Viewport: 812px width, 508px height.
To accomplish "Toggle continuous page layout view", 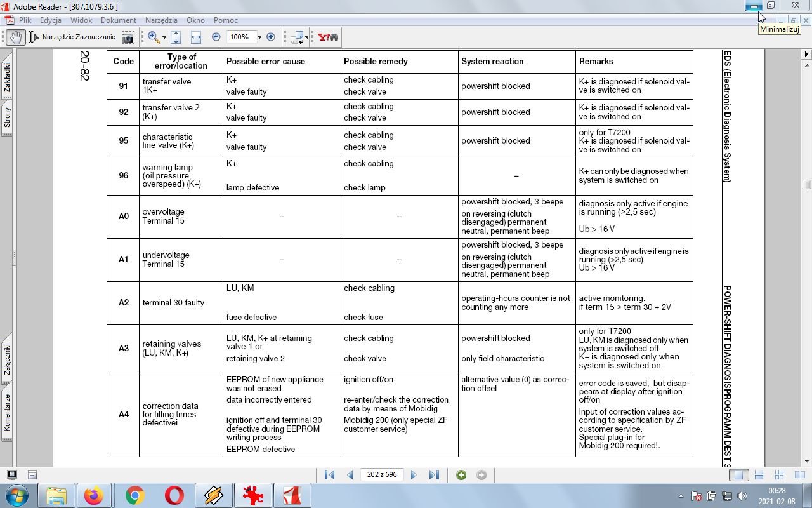I will [758, 475].
